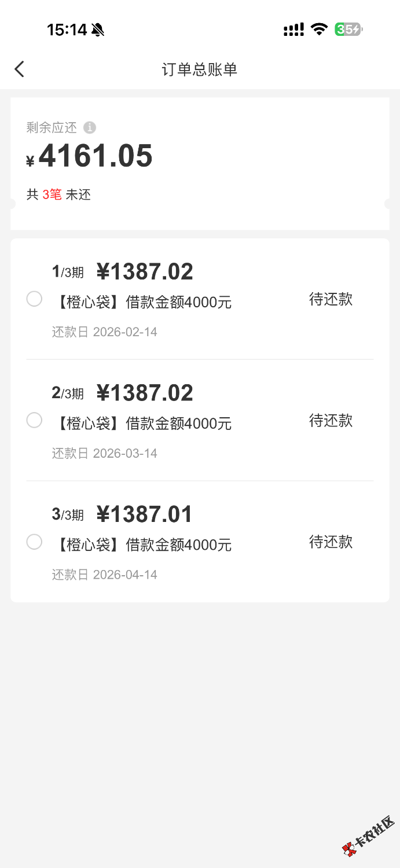Viewport: 400px width, 868px height.
Task: Tap the back arrow icon
Action: [20, 69]
